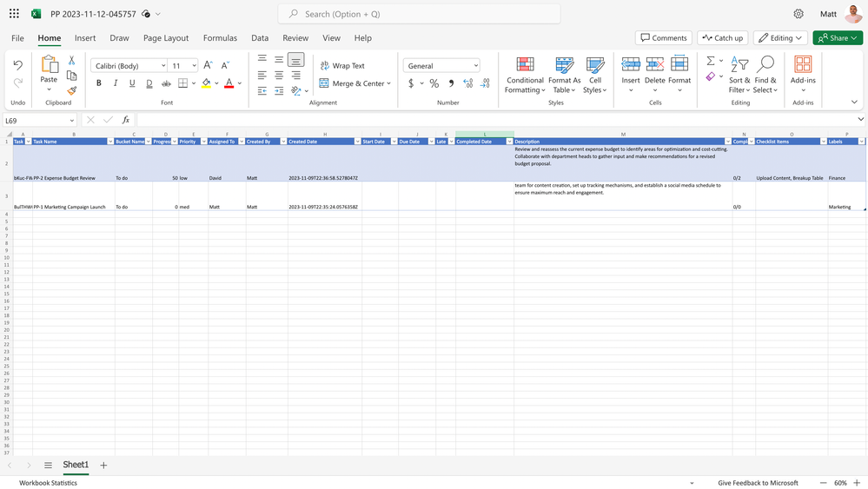Apply percent style
The width and height of the screenshot is (868, 489).
tap(434, 83)
